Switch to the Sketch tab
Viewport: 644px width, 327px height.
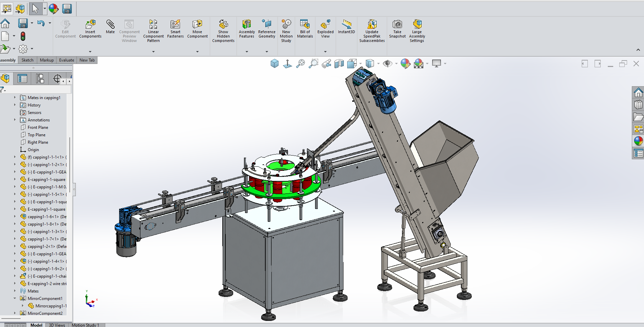[27, 60]
